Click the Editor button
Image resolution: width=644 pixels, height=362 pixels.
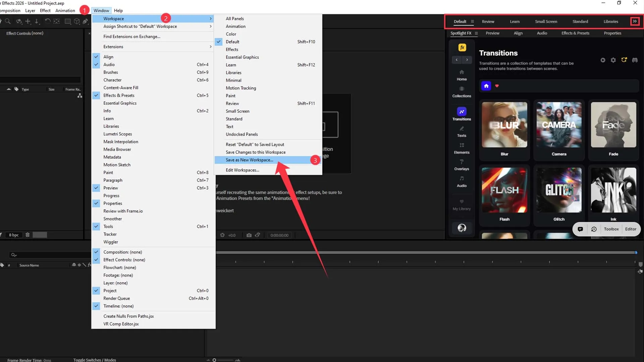(x=631, y=229)
